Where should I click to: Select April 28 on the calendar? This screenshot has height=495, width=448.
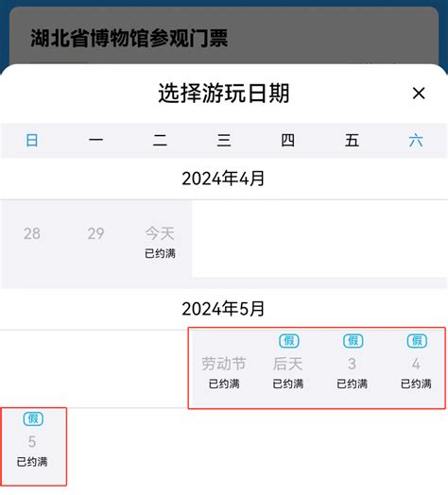pyautogui.click(x=32, y=240)
